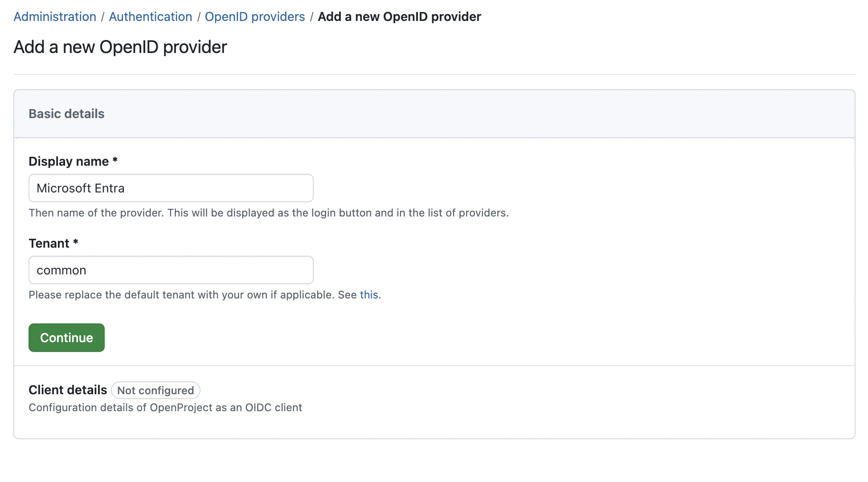Expand the Client details section
The height and width of the screenshot is (482, 868).
click(x=67, y=389)
